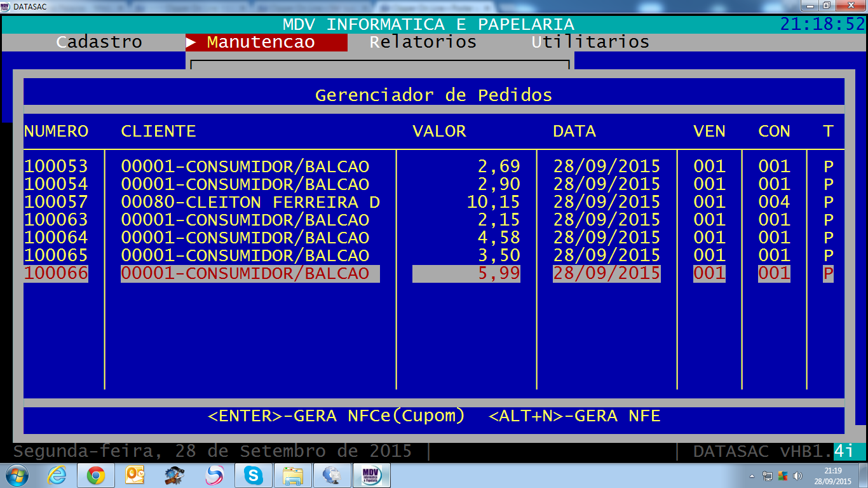Click the ALT+N-GERA NFE hint
This screenshot has width=868, height=488.
coord(575,416)
